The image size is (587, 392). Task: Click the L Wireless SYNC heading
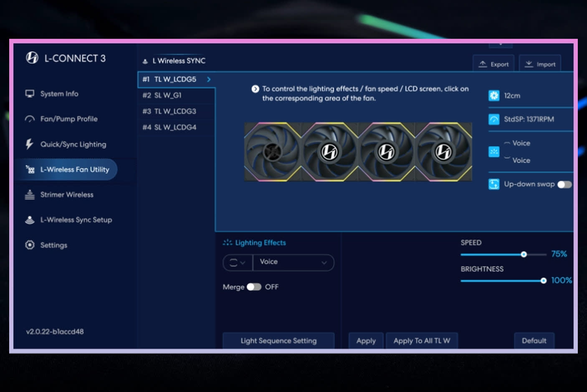(x=179, y=61)
